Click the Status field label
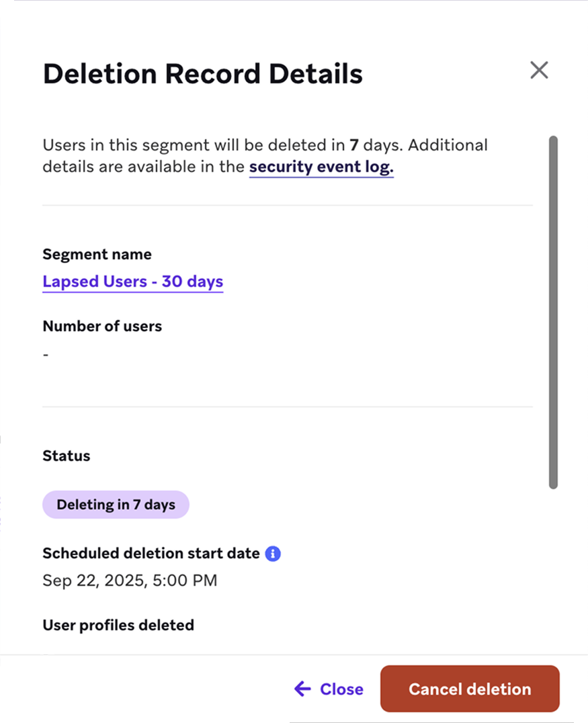 66,456
